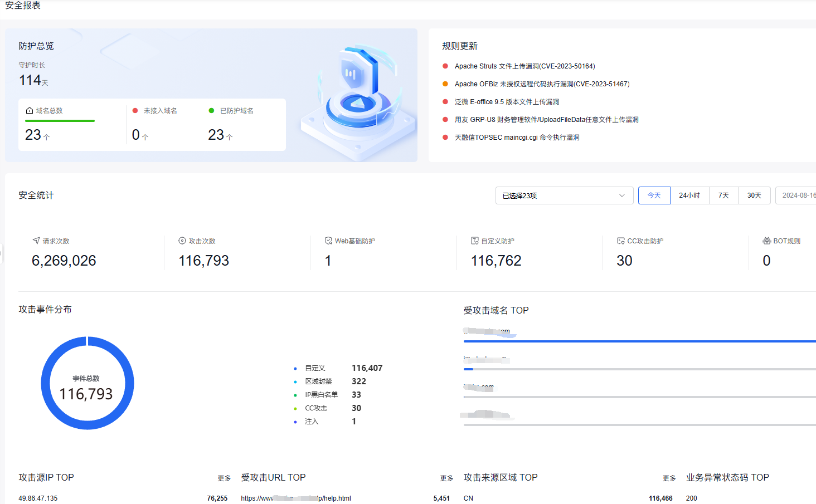Open the date picker showing 2024-08-16

point(796,195)
